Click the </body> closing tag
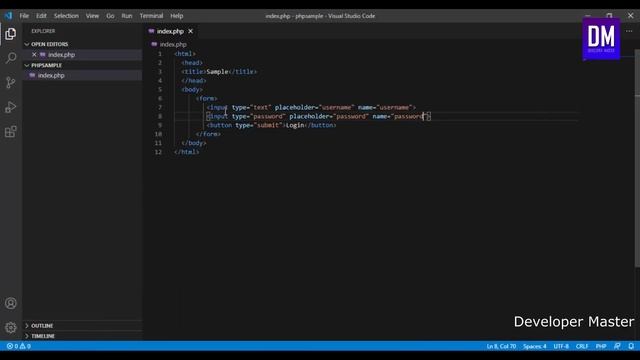 (194, 143)
